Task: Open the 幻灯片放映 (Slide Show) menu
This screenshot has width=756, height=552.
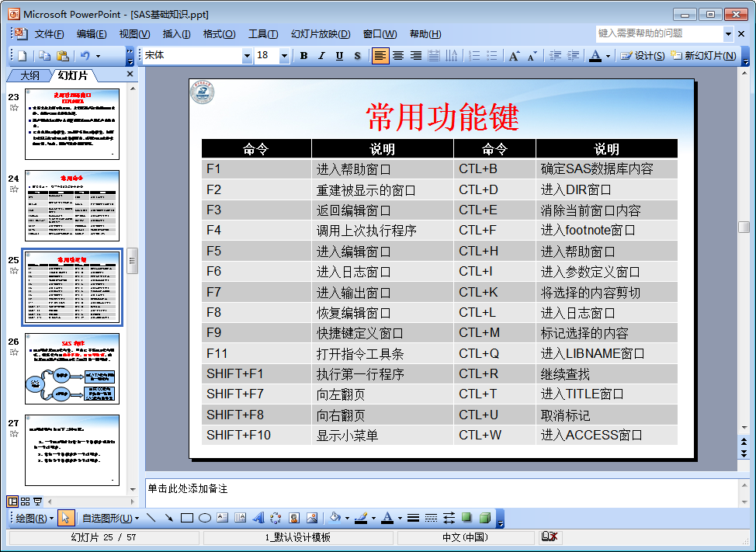Action: (x=321, y=34)
